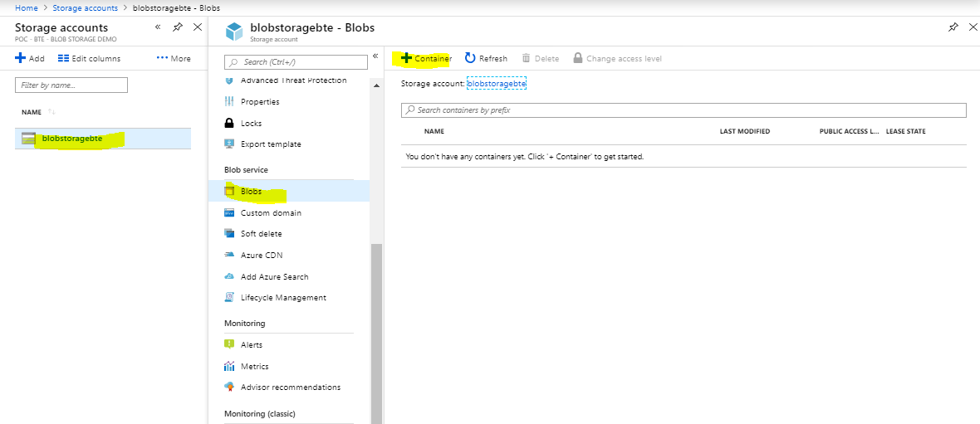The height and width of the screenshot is (424, 980).
Task: Focus Search containers by prefix field
Action: 684,110
